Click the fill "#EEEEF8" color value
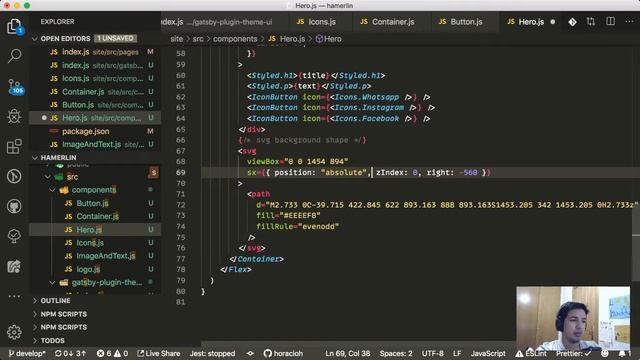 coord(300,215)
